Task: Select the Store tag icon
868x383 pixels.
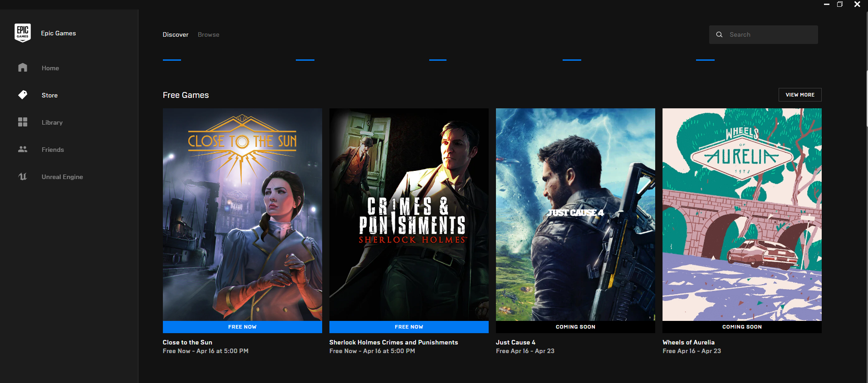Action: pos(23,95)
